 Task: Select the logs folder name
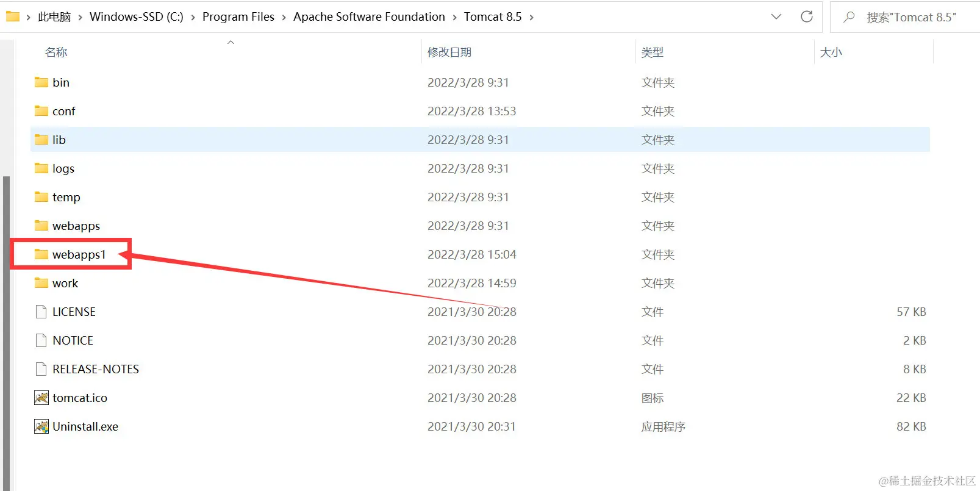click(63, 168)
